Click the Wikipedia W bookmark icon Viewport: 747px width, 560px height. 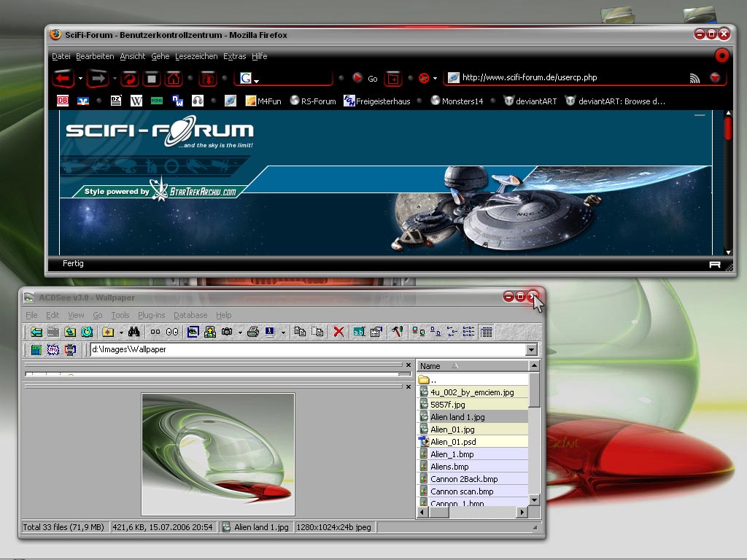pyautogui.click(x=136, y=101)
